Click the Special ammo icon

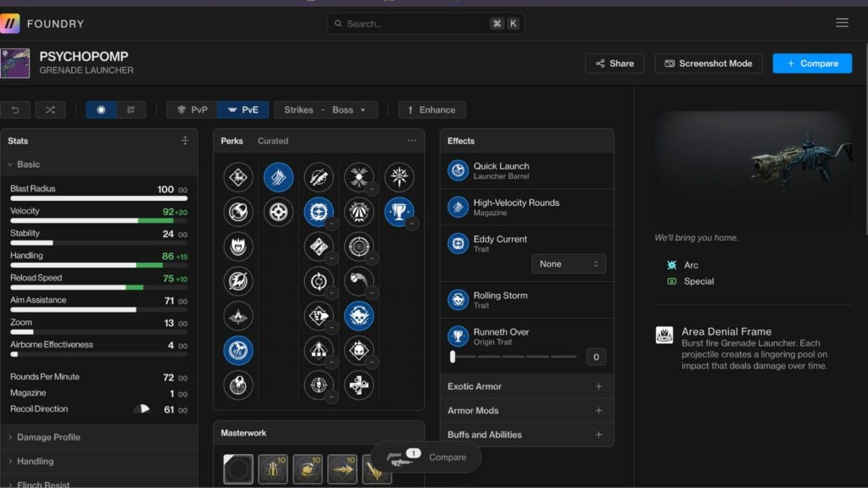point(671,281)
